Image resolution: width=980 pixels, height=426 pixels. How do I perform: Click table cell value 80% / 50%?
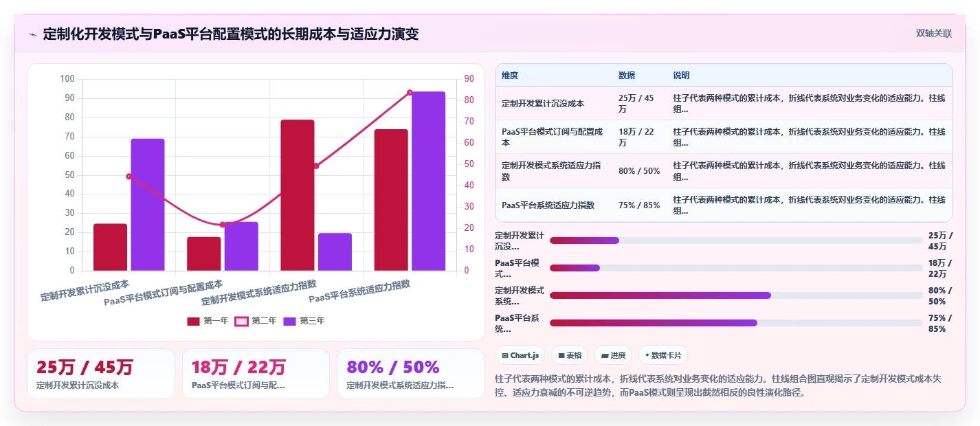coord(639,171)
